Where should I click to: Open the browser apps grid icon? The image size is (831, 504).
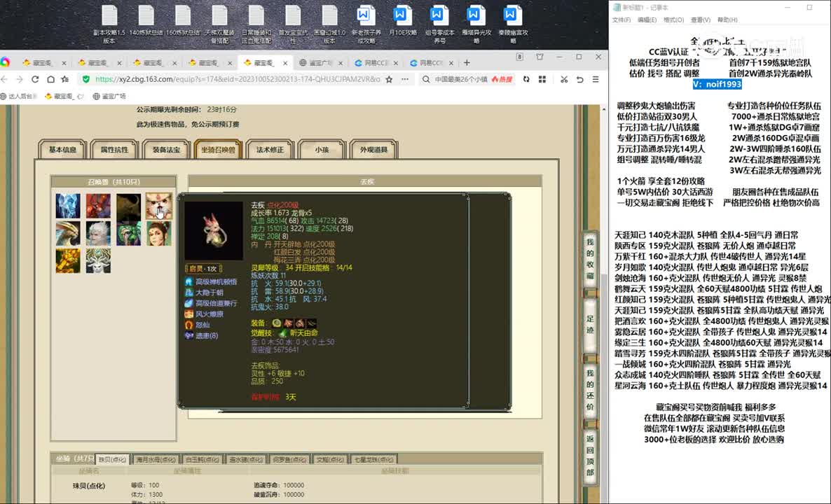pos(542,79)
